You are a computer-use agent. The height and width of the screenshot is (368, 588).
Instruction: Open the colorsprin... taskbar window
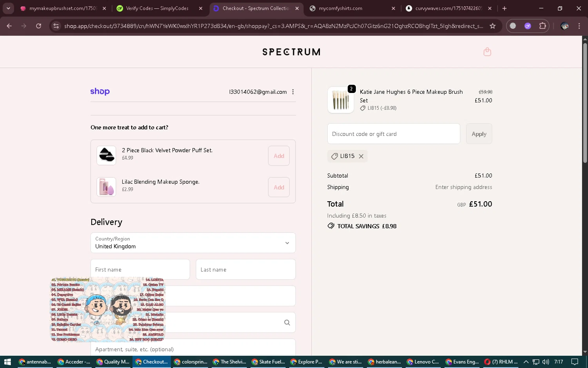191,362
